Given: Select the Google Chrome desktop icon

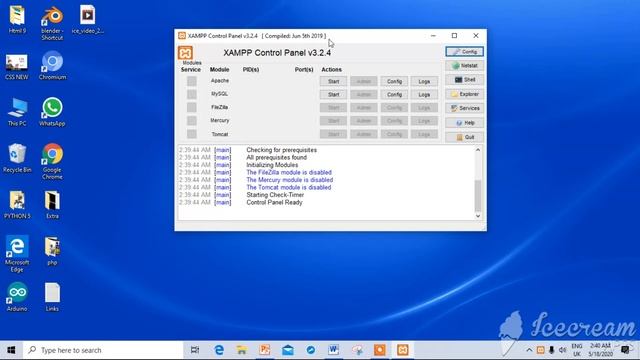Looking at the screenshot, I should tap(52, 162).
